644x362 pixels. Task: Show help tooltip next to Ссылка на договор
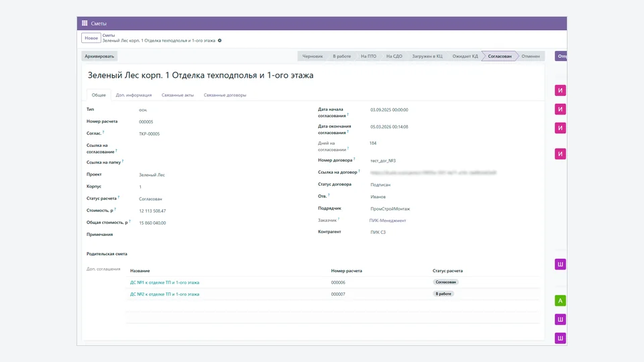360,171
